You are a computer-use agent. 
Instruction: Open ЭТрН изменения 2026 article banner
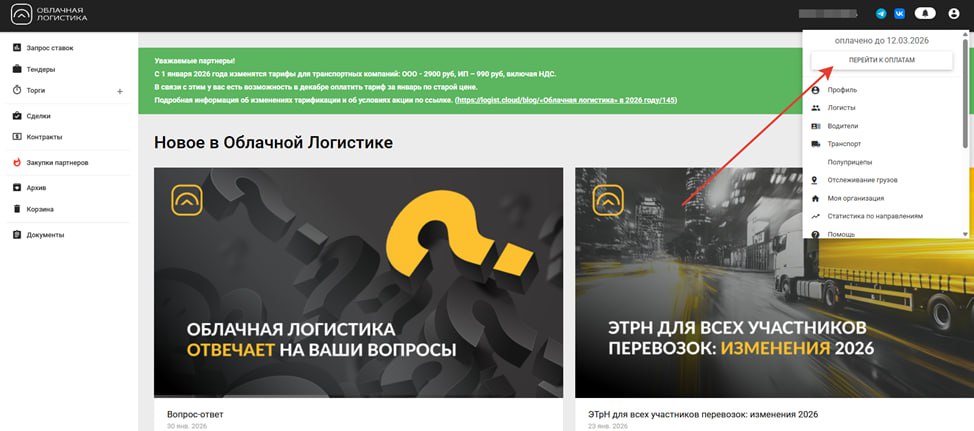[x=774, y=282]
